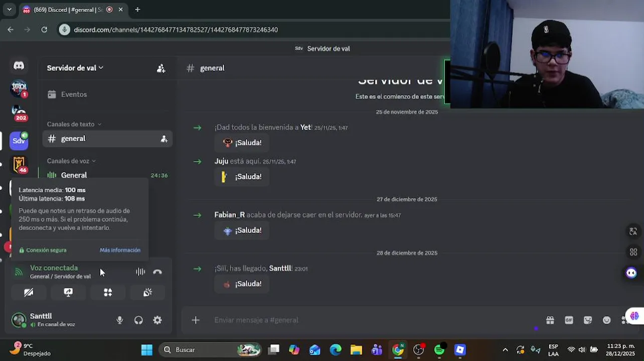Click ¡Saluda! button under Santtll message

[242, 284]
